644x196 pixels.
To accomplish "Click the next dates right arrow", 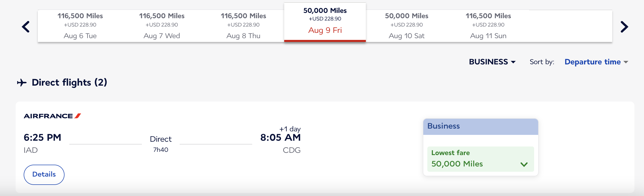I will click(x=624, y=27).
